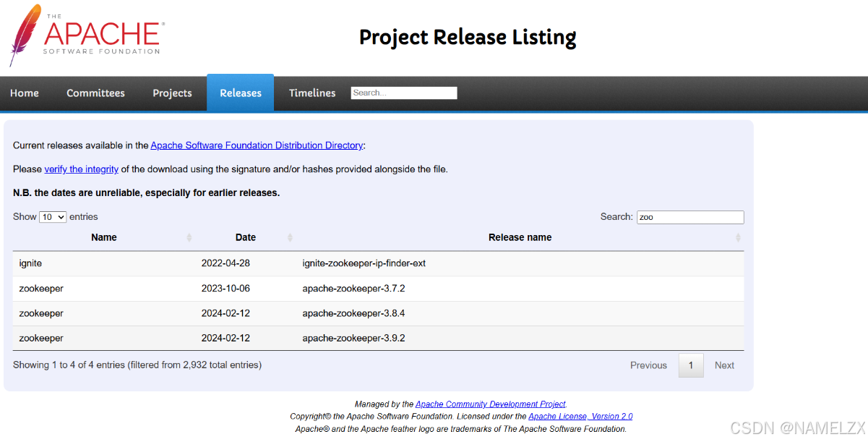The width and height of the screenshot is (868, 442).
Task: Click the Showing 1 to 4 entries info
Action: coord(137,365)
